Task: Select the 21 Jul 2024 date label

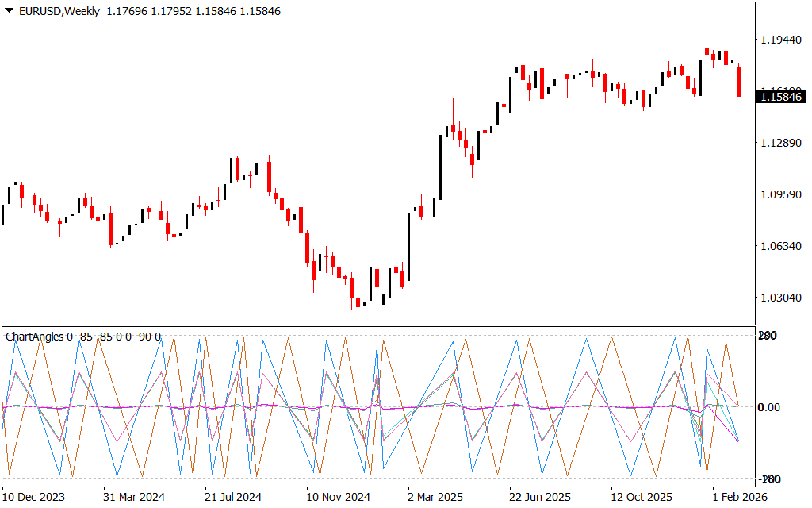Action: [x=232, y=497]
